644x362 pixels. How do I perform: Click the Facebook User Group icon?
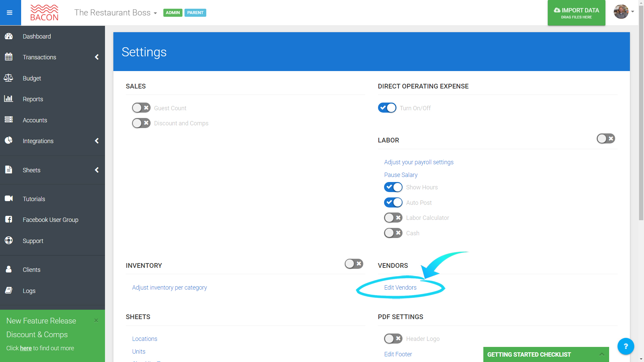coord(9,219)
